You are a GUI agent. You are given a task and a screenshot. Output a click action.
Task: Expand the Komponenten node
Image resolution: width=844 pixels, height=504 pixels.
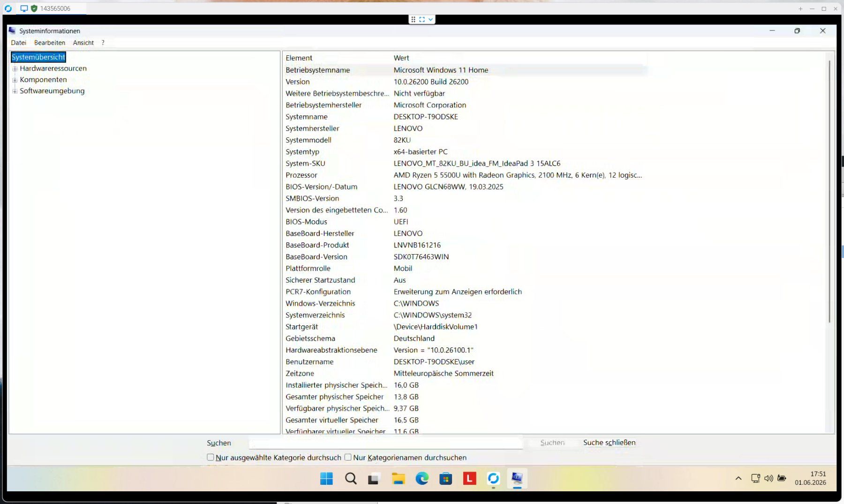pos(15,80)
